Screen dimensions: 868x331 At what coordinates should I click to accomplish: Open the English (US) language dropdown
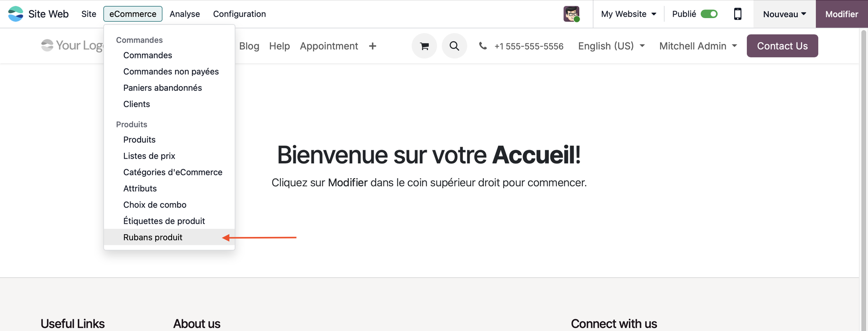(x=611, y=46)
